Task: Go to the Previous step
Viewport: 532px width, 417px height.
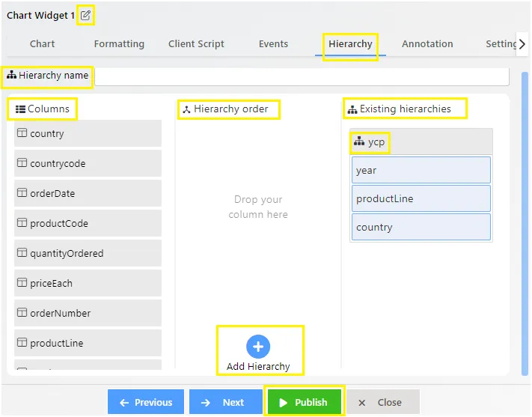Action: [x=146, y=402]
